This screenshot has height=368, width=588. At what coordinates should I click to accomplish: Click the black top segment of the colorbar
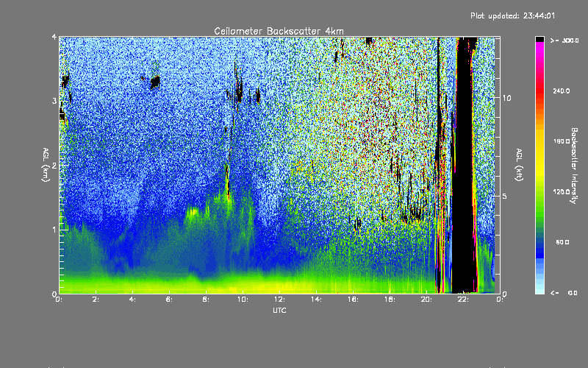(x=539, y=39)
